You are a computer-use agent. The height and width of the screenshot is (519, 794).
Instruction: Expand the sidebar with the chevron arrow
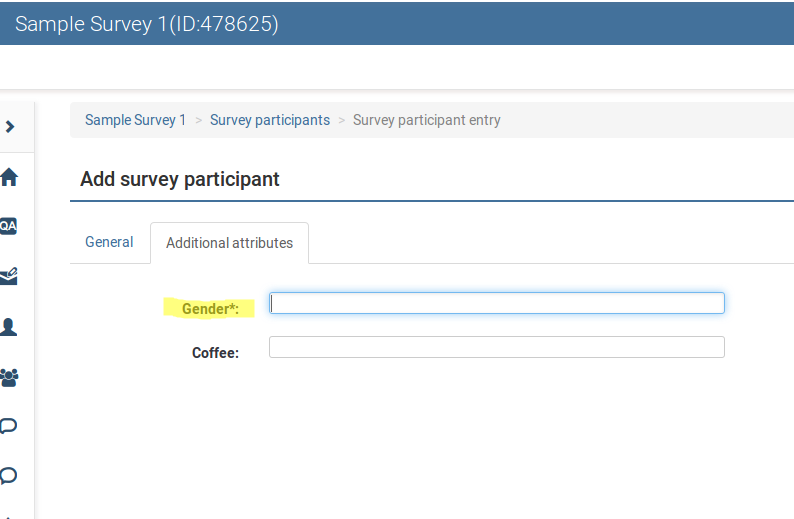[10, 127]
